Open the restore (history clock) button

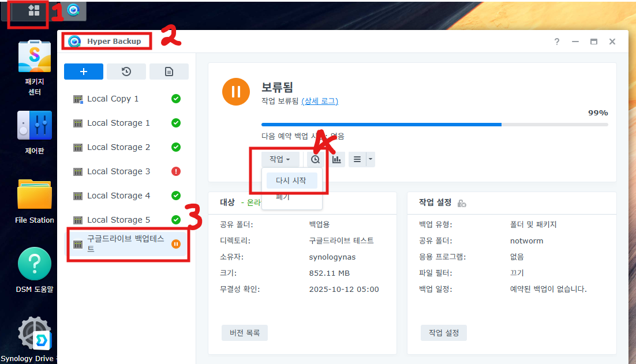click(126, 72)
